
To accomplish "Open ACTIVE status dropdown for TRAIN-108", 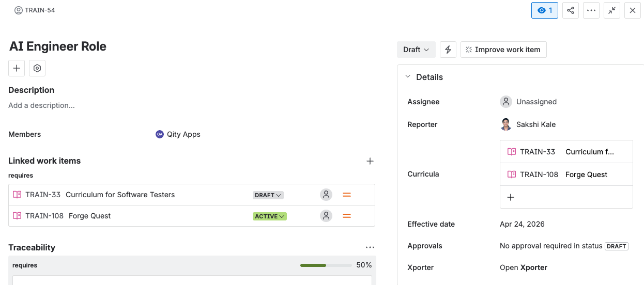I will [269, 216].
